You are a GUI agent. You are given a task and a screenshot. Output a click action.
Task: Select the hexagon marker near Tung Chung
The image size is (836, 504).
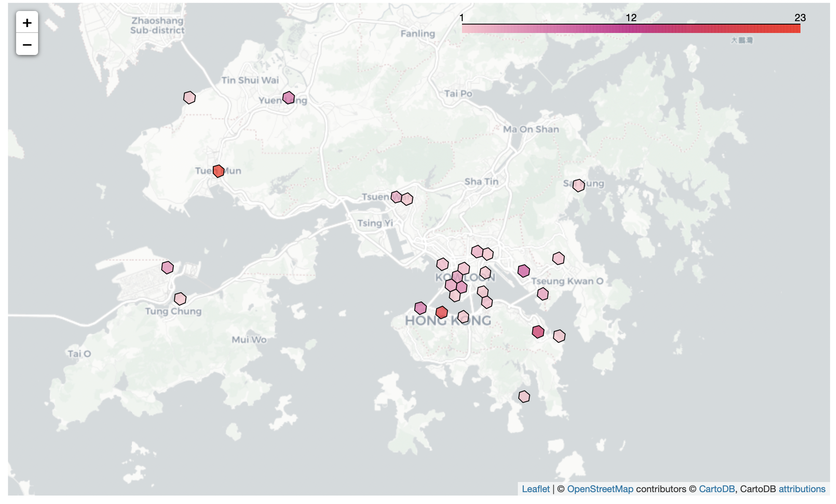coord(180,298)
